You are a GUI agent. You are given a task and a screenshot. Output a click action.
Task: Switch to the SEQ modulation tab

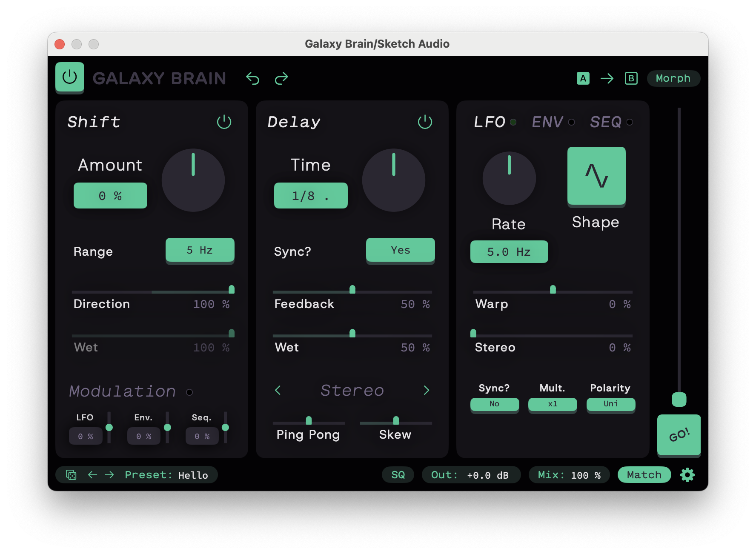(x=606, y=122)
